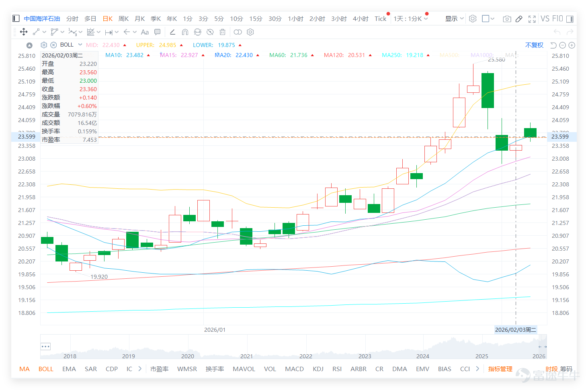588x390 pixels.
Task: Remove the BOLL indicator with X icon
Action: (x=53, y=45)
